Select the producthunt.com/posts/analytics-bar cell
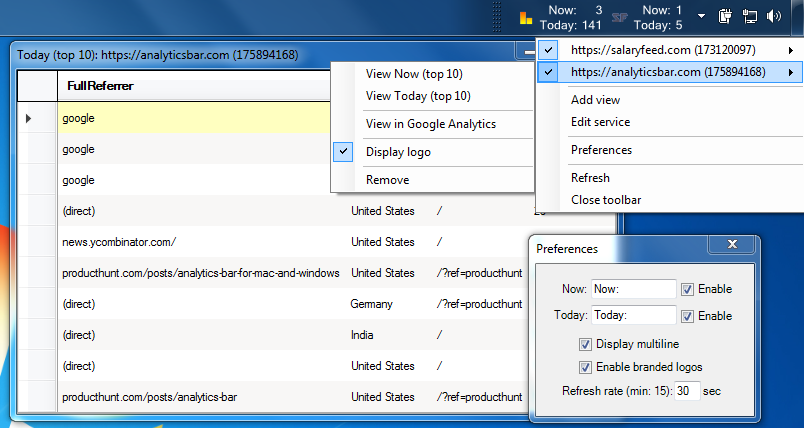Screen dimensions: 804x428 point(202,397)
